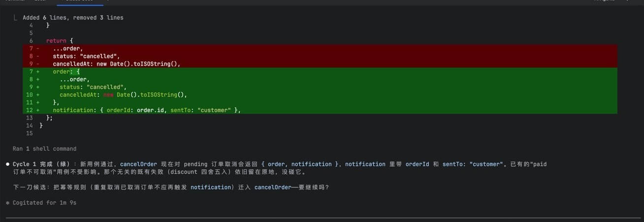Viewport: 644px width, 222px height.
Task: Click line 13 closing "};"
Action: tap(49, 118)
